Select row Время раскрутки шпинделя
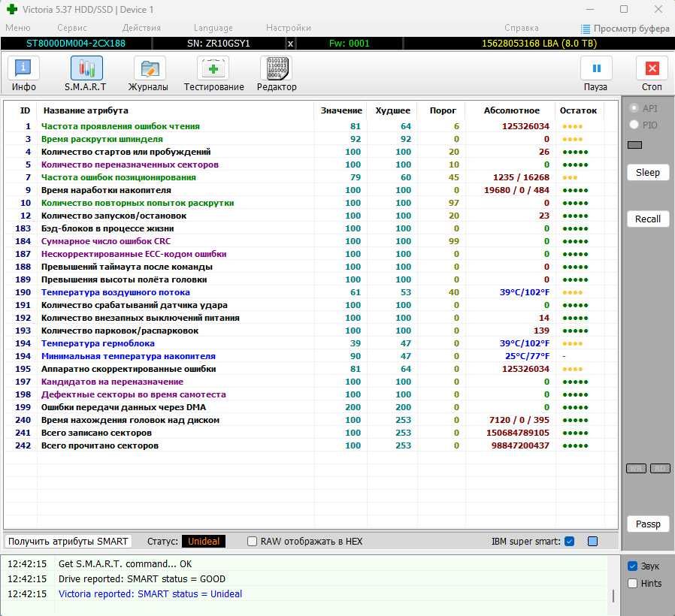This screenshot has height=616, width=675. click(310, 139)
